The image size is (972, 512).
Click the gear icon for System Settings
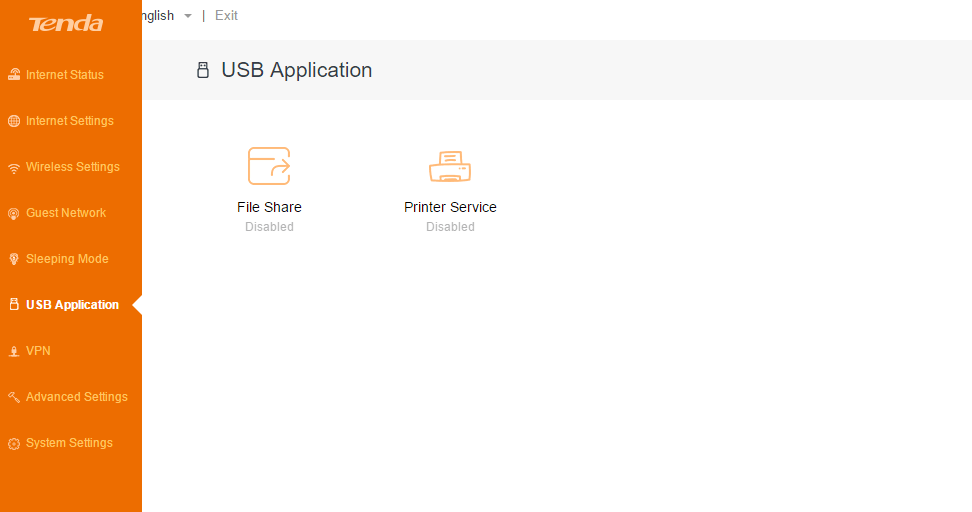click(x=14, y=443)
